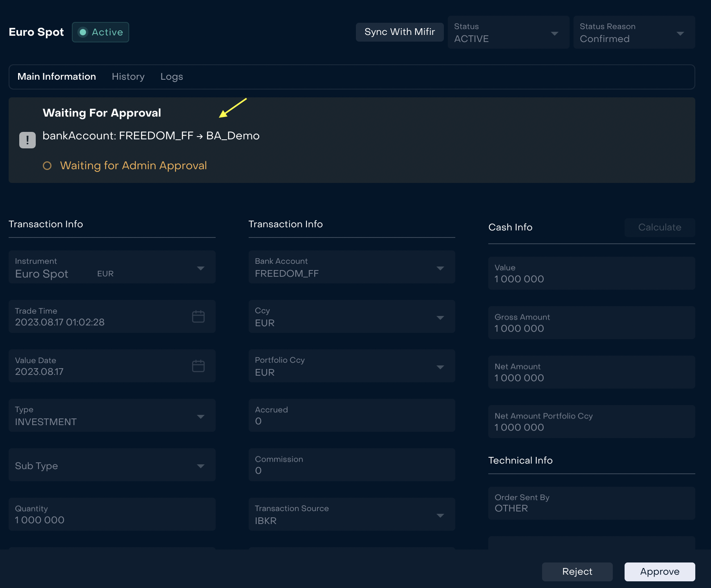Open the Bank Account dropdown
This screenshot has height=588, width=711.
pos(440,268)
